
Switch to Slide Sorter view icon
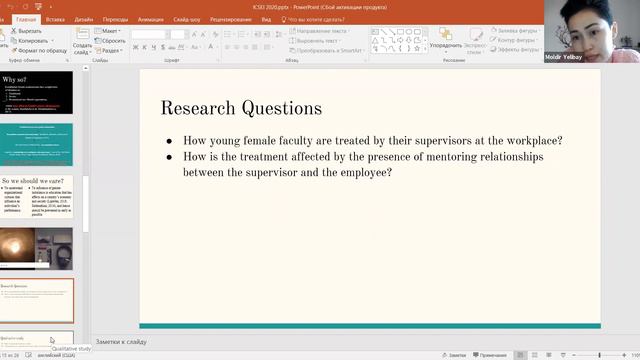(535, 355)
